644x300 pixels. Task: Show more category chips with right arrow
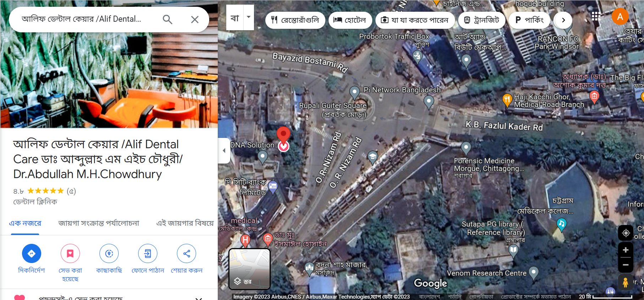[x=563, y=20]
